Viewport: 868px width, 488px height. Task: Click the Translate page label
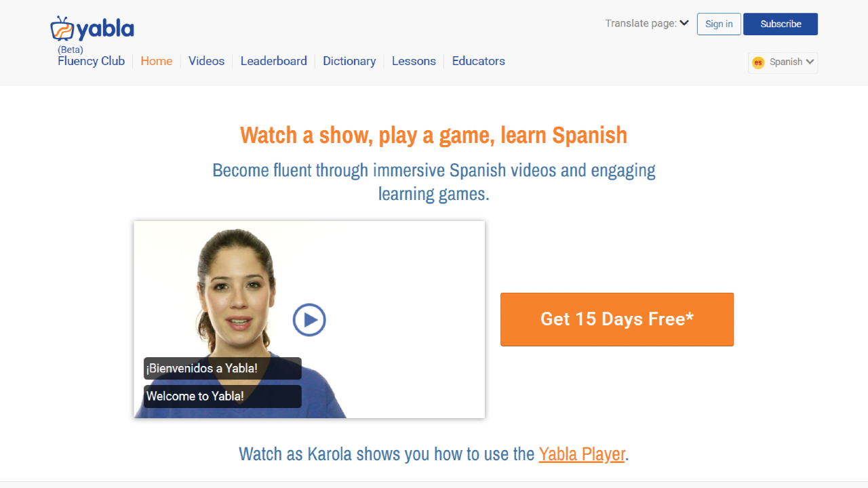click(x=641, y=23)
